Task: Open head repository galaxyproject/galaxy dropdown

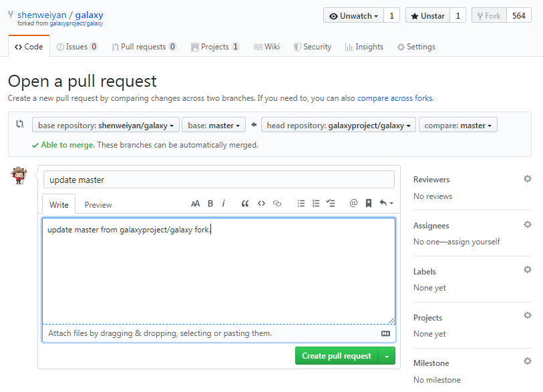Action: click(x=339, y=125)
